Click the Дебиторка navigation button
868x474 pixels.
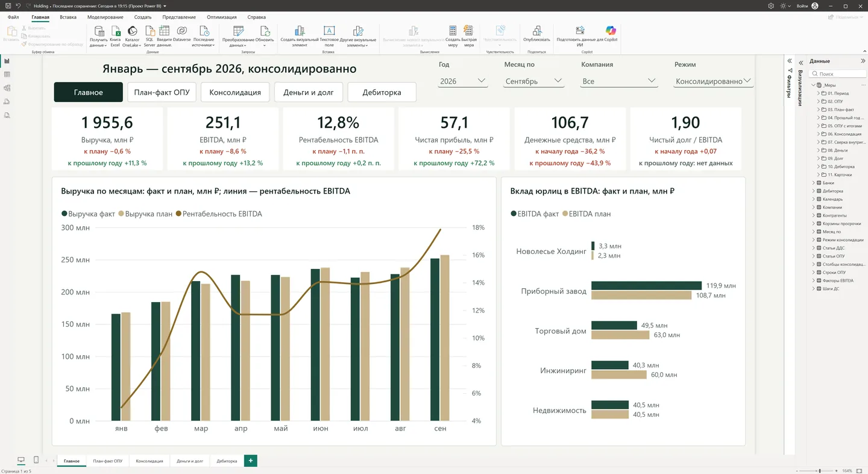click(382, 92)
